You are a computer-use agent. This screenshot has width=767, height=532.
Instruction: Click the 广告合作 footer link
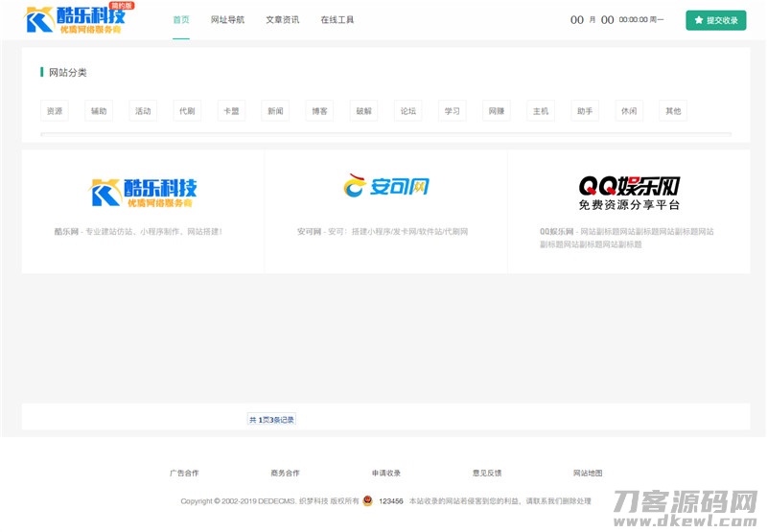[x=184, y=473]
